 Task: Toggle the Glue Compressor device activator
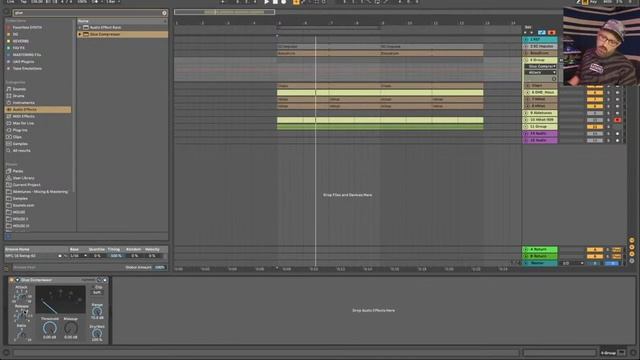click(x=11, y=280)
